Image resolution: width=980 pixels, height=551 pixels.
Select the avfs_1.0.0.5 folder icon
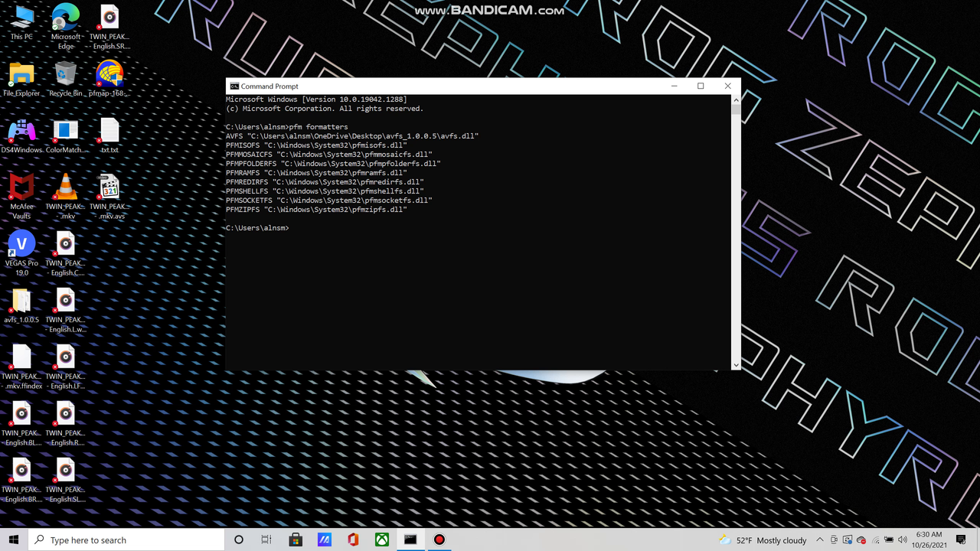click(21, 306)
